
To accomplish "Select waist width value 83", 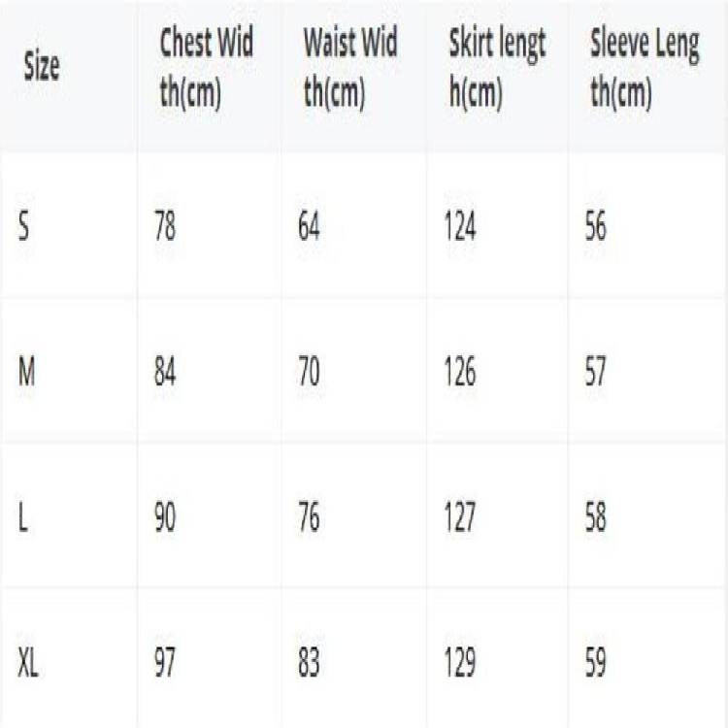I will click(x=310, y=664).
